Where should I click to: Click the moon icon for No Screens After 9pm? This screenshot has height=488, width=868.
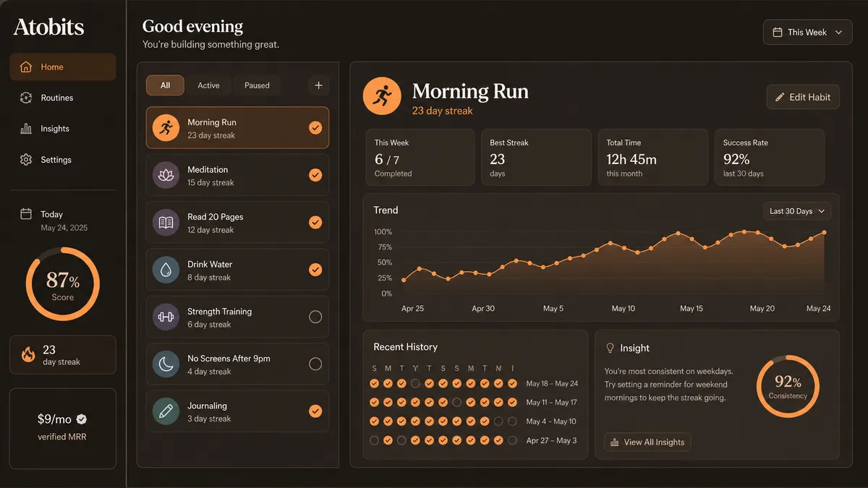click(x=166, y=364)
